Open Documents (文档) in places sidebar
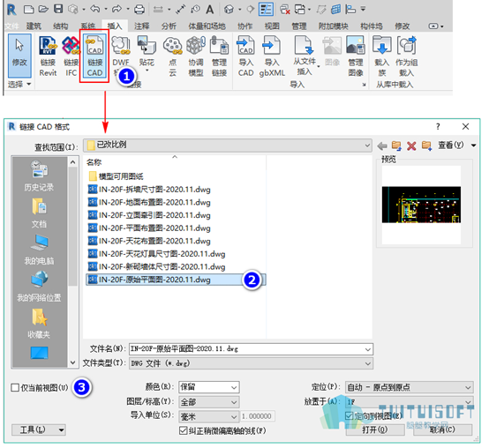Viewport: 489px width, 448px height. coord(39,213)
